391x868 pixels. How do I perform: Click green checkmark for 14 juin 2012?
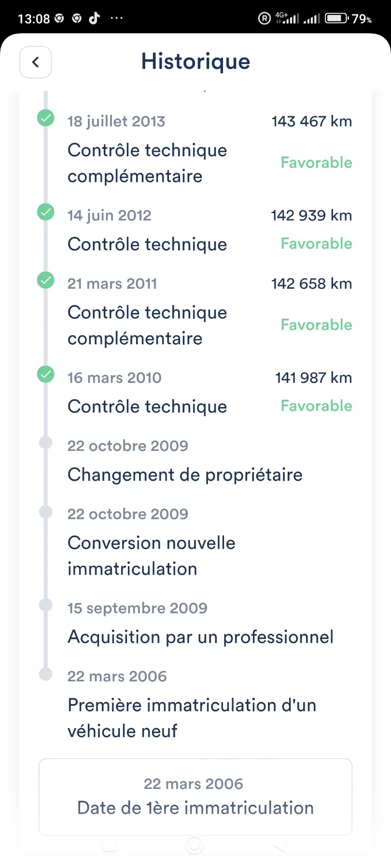tap(46, 212)
